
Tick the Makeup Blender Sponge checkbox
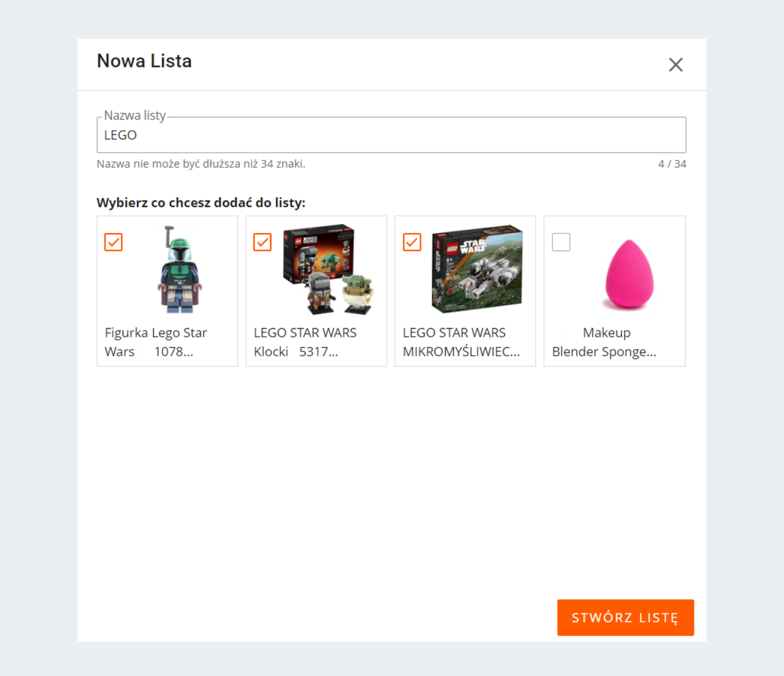[561, 242]
